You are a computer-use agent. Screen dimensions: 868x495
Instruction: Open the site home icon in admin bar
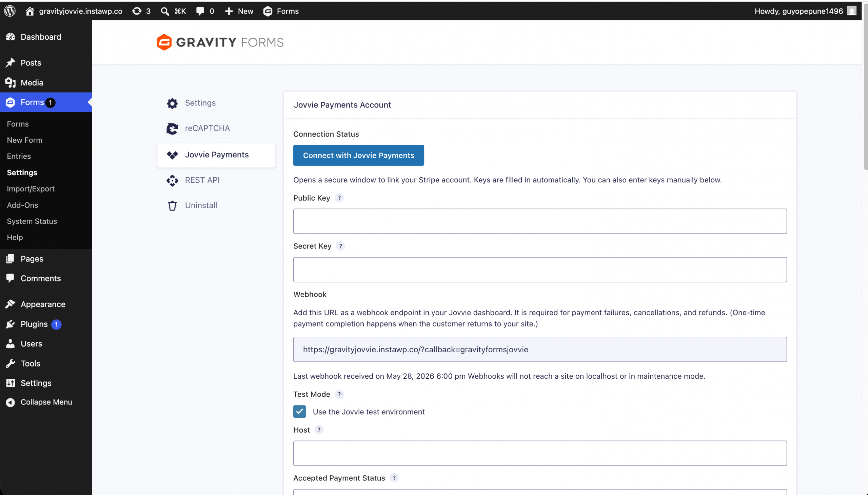(30, 11)
